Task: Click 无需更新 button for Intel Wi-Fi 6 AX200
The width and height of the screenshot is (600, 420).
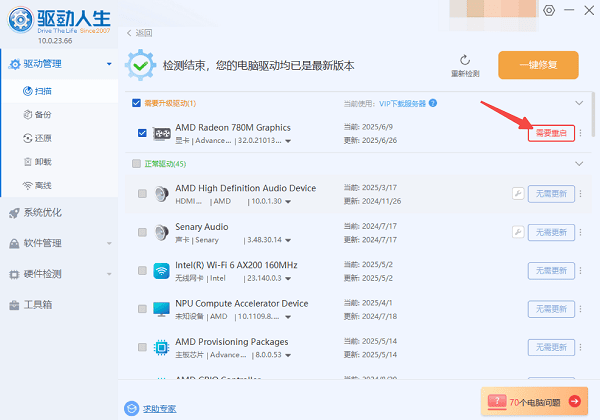Action: (x=551, y=271)
